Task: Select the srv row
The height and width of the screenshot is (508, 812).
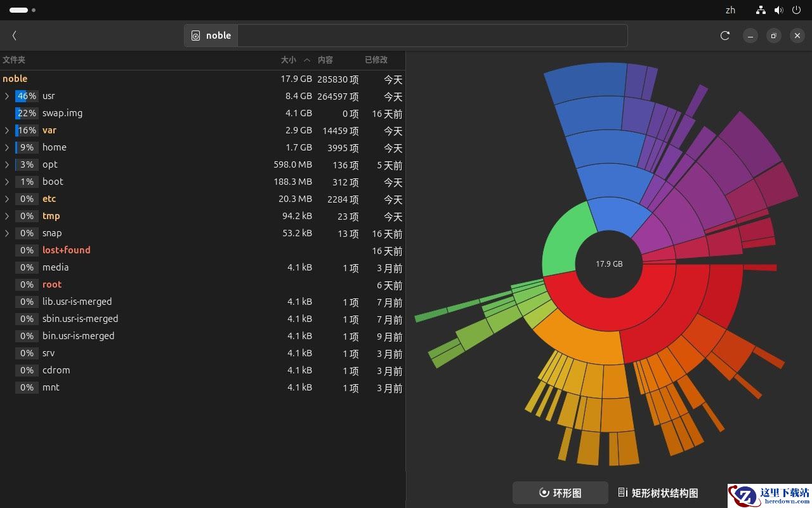Action: click(202, 353)
